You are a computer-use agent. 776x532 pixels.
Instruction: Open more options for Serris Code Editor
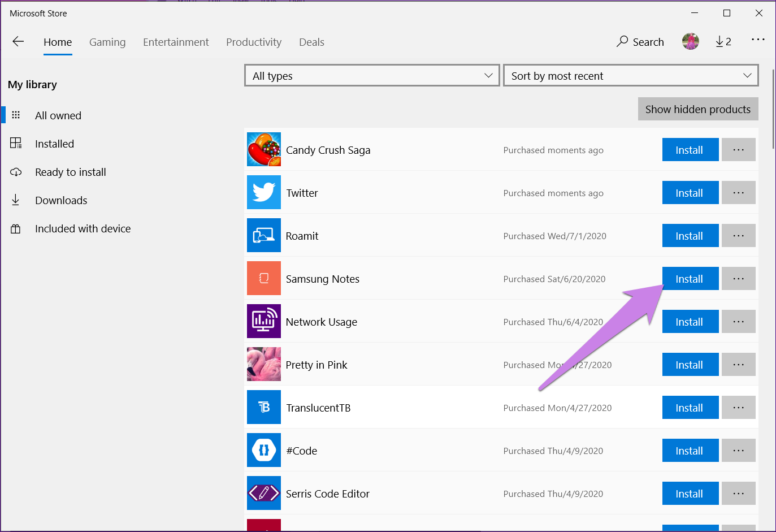tap(739, 494)
